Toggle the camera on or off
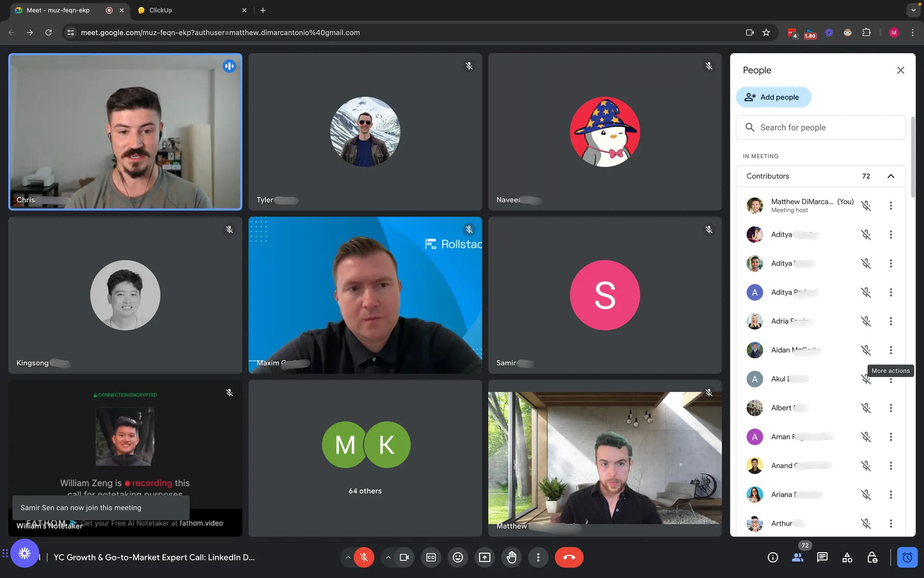Screen dimensions: 924x578 404,557
